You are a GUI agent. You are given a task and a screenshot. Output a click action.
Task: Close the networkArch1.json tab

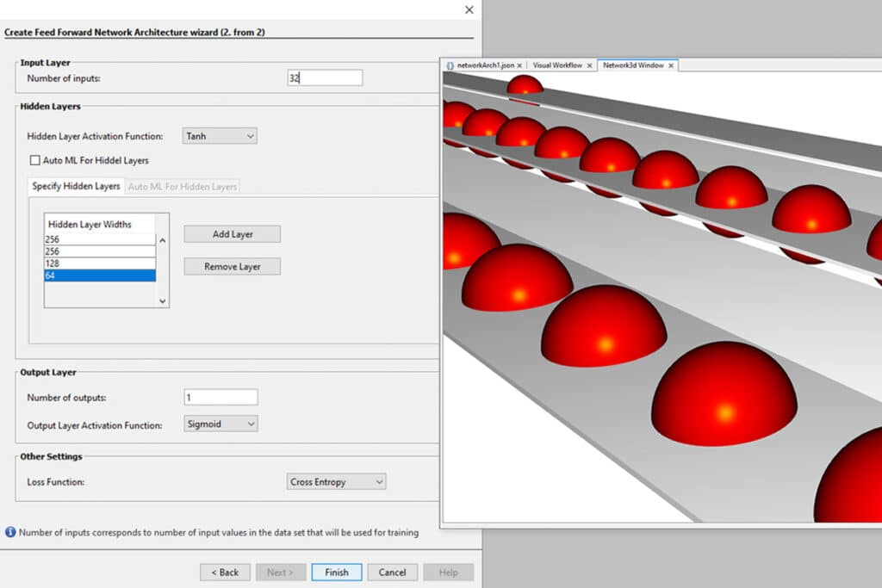click(x=519, y=65)
